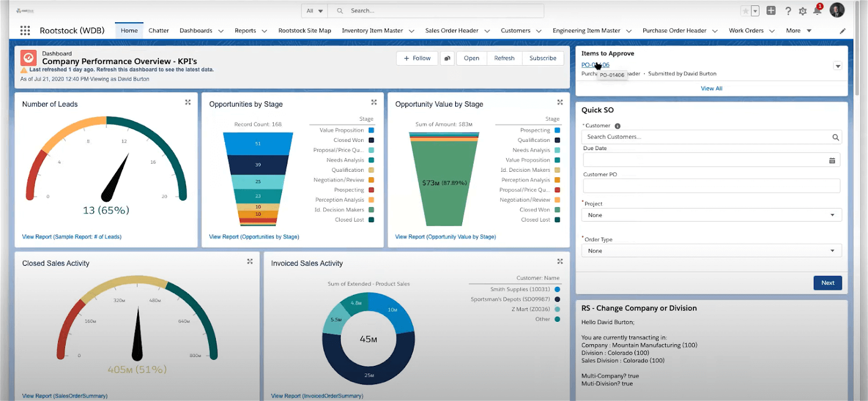The image size is (868, 401).
Task: Expand the Reports nav dropdown chevron
Action: (x=265, y=30)
